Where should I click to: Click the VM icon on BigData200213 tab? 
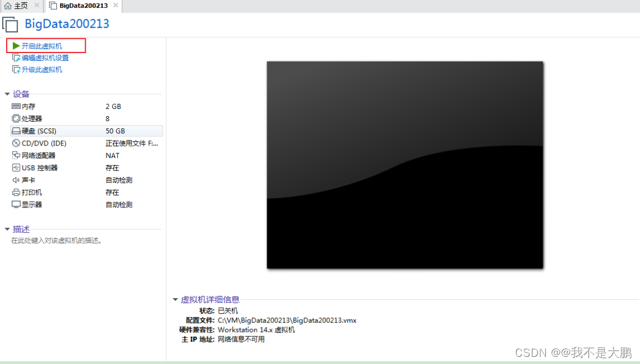point(53,6)
